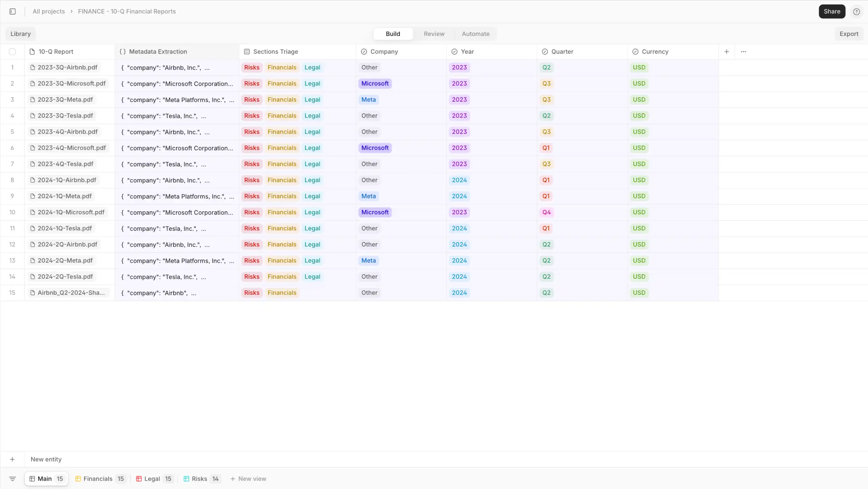Switch to the Automate tab
This screenshot has height=489, width=868.
click(475, 34)
